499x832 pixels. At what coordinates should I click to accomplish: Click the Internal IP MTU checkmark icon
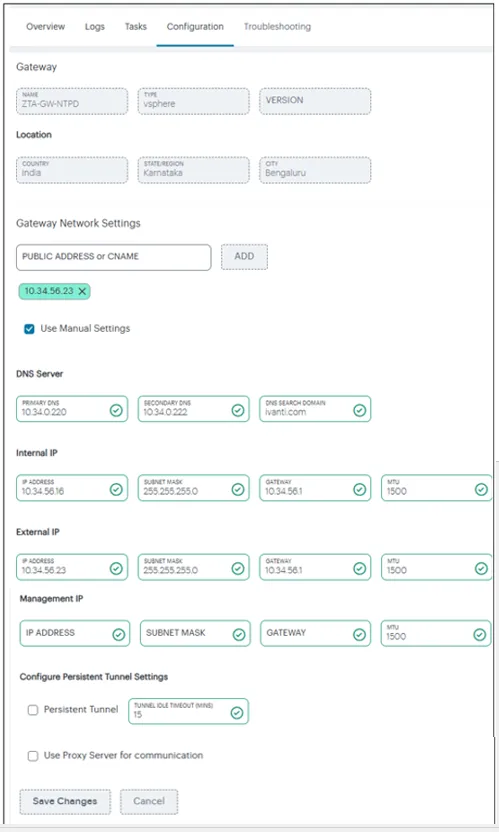coord(481,489)
